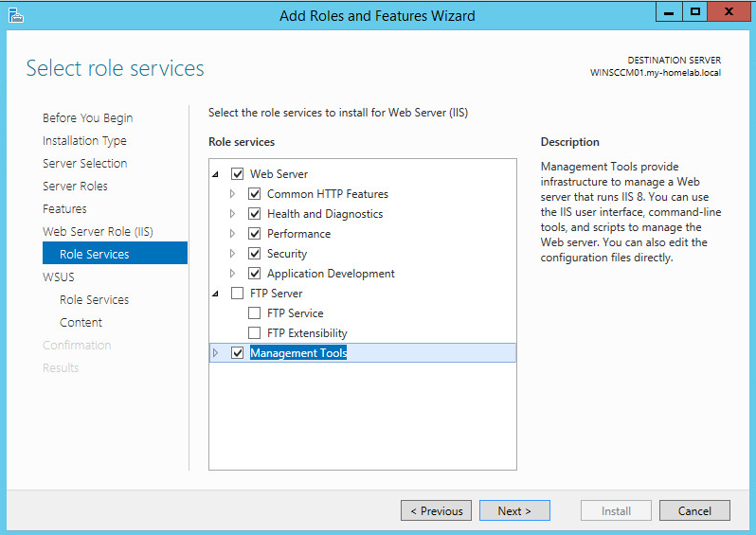This screenshot has width=756, height=535.
Task: Go to Server Roles step
Action: point(75,187)
